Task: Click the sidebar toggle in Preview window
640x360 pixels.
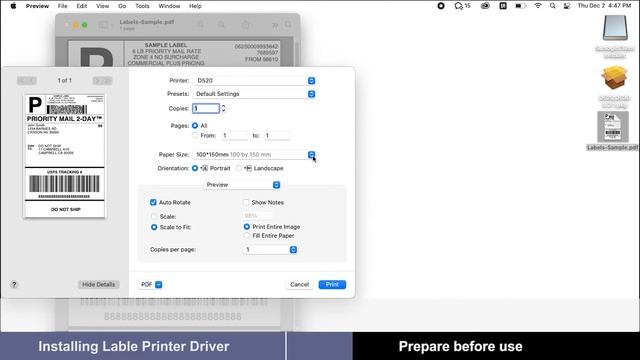Action: (x=105, y=25)
